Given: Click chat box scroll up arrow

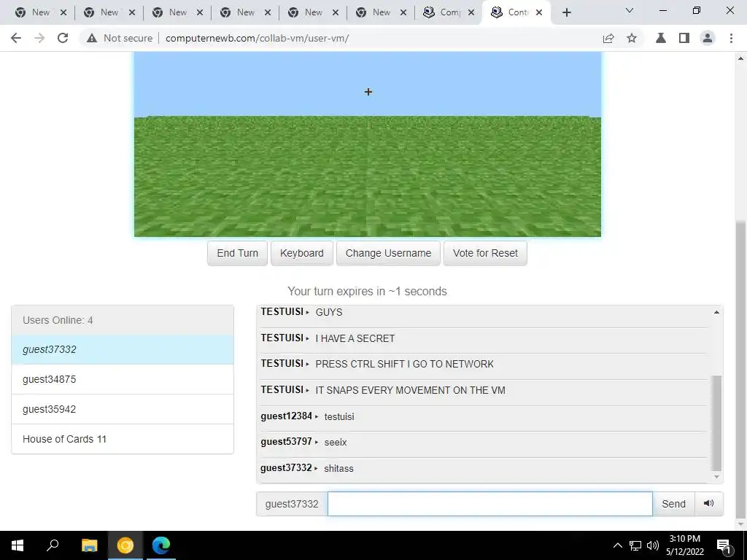Looking at the screenshot, I should (x=716, y=312).
